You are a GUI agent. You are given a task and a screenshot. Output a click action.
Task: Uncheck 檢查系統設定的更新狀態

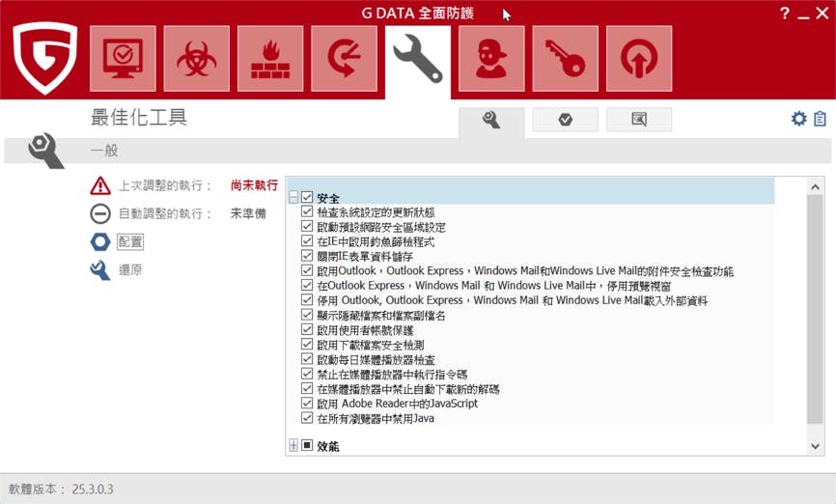tap(307, 211)
